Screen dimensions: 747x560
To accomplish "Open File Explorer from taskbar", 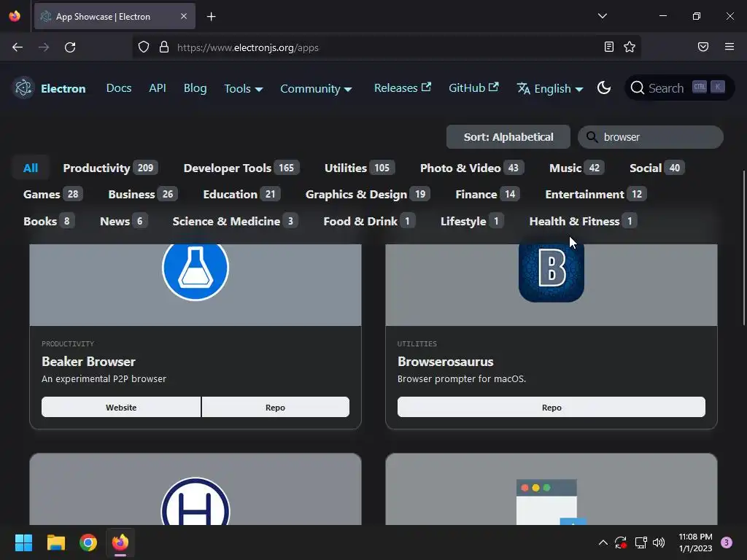I will click(55, 542).
